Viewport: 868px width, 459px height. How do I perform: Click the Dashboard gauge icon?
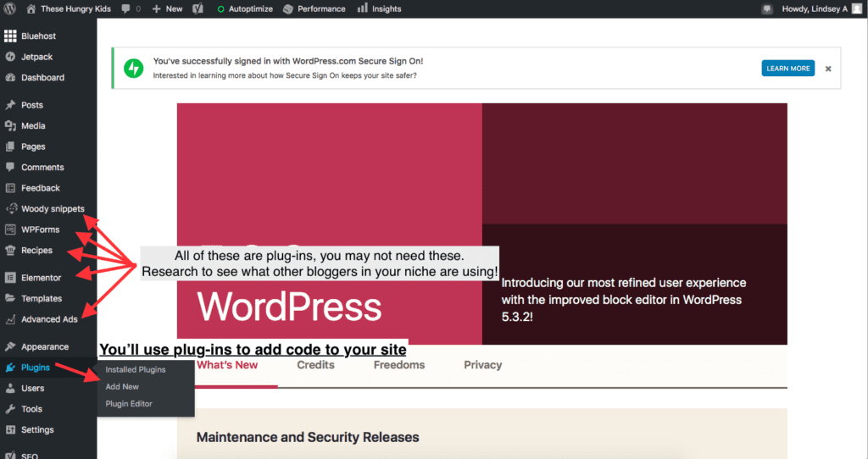[10, 77]
